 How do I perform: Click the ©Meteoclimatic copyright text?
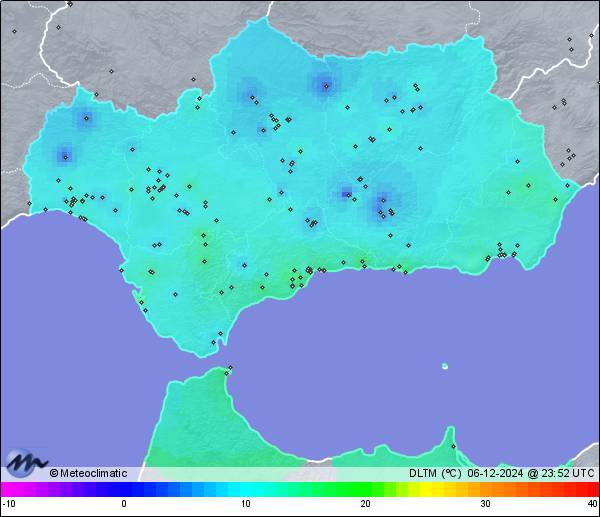click(88, 473)
